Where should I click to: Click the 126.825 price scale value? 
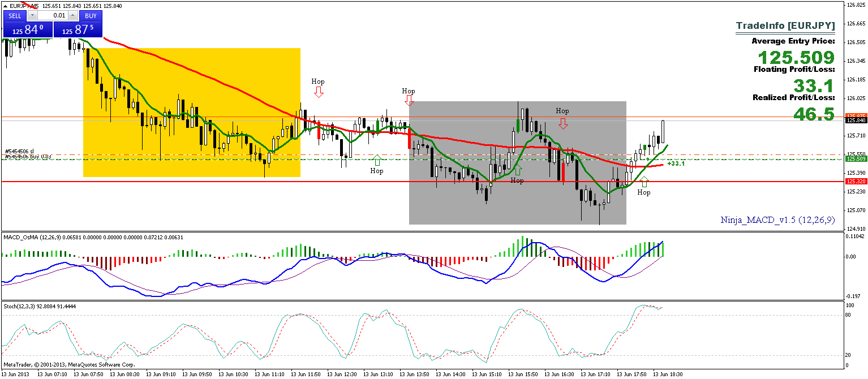tap(856, 5)
